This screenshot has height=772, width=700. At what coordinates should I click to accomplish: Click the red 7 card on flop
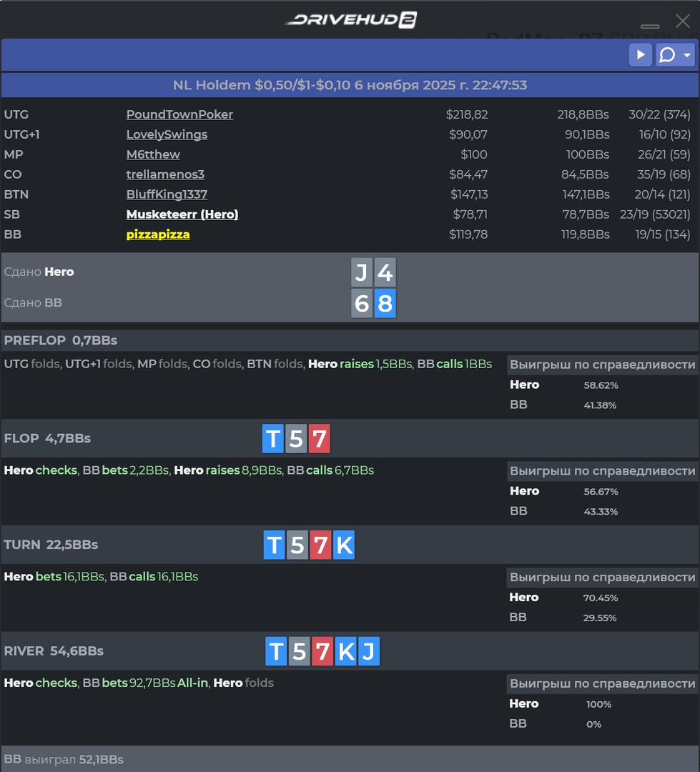[319, 438]
